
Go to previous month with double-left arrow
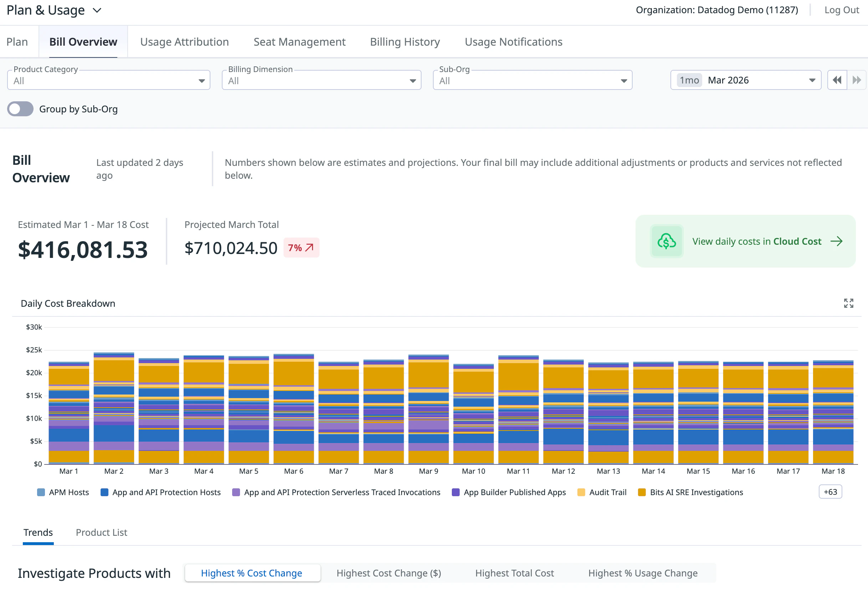tap(837, 80)
